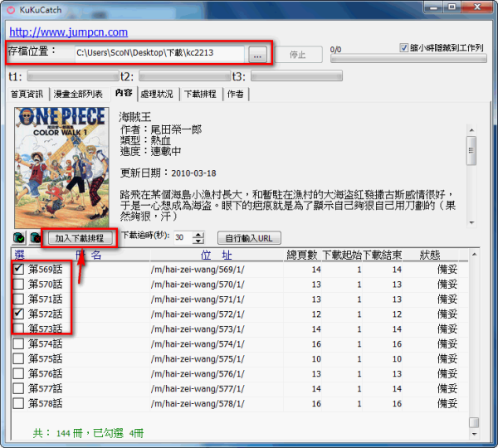This screenshot has width=498, height=448.
Task: Uncheck the 第572話 checkbox
Action: [18, 314]
